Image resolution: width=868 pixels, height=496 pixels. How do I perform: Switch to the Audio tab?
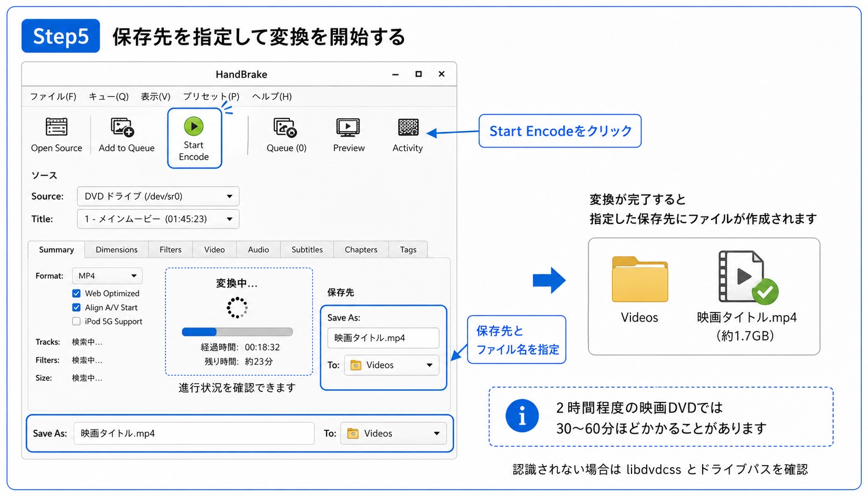[x=258, y=250]
